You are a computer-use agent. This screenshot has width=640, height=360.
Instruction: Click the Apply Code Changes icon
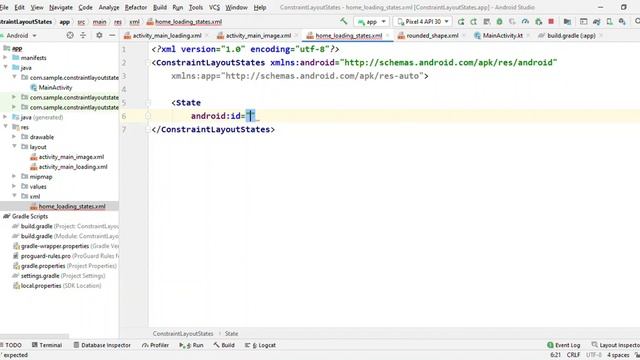487,22
